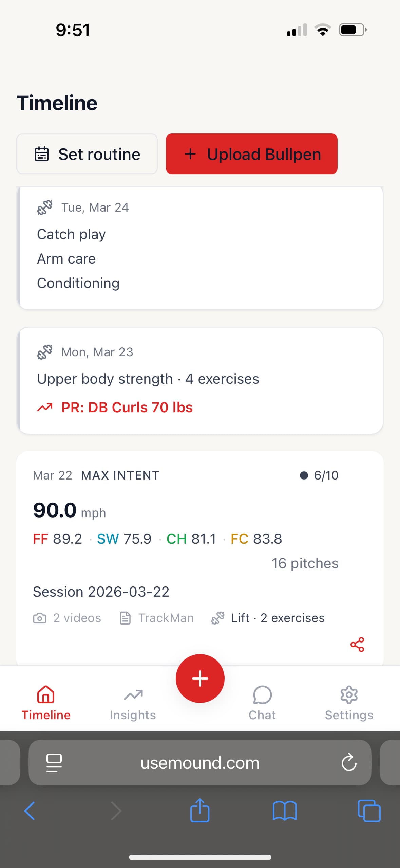Reload the page with Safari's refresh icon
Screen dimensions: 400x868
click(x=349, y=763)
